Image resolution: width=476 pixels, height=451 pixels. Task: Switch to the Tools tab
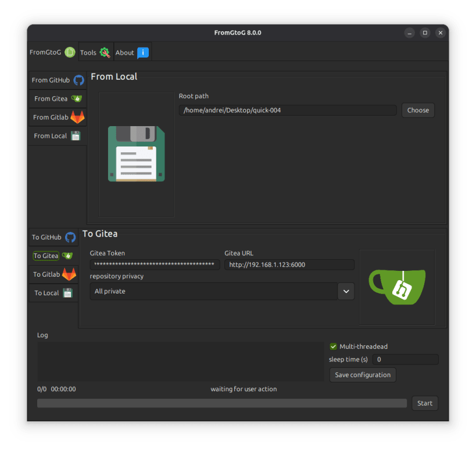pos(96,52)
